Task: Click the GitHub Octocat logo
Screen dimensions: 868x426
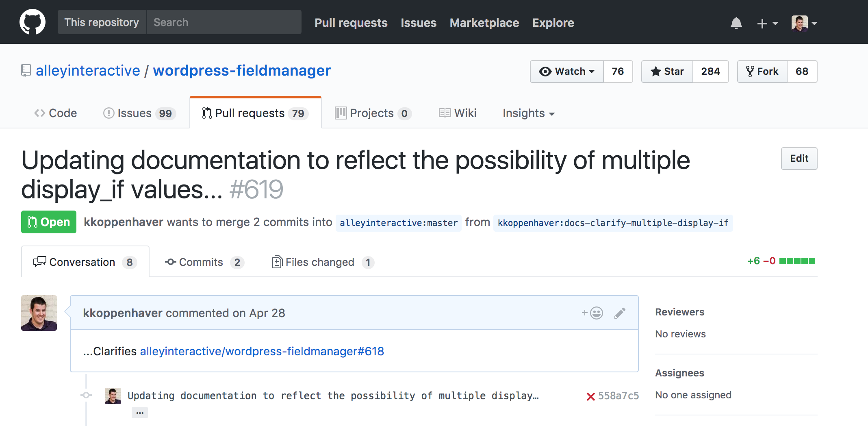Action: (x=33, y=22)
